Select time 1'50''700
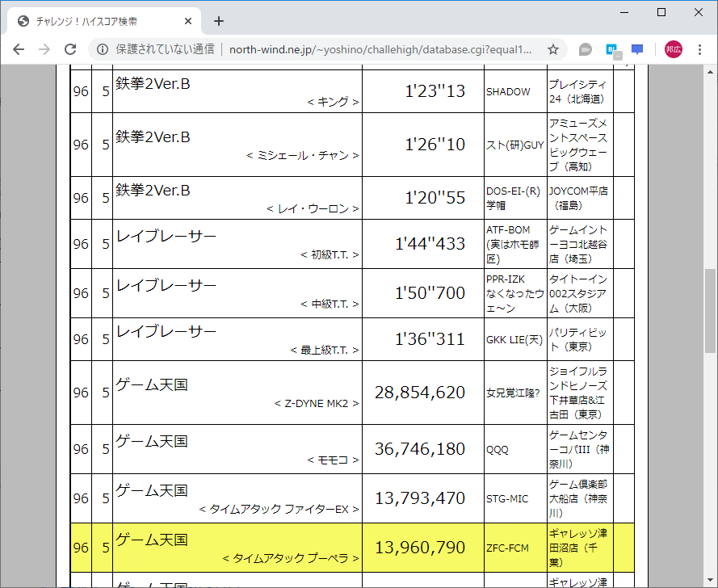This screenshot has height=588, width=718. click(x=430, y=293)
